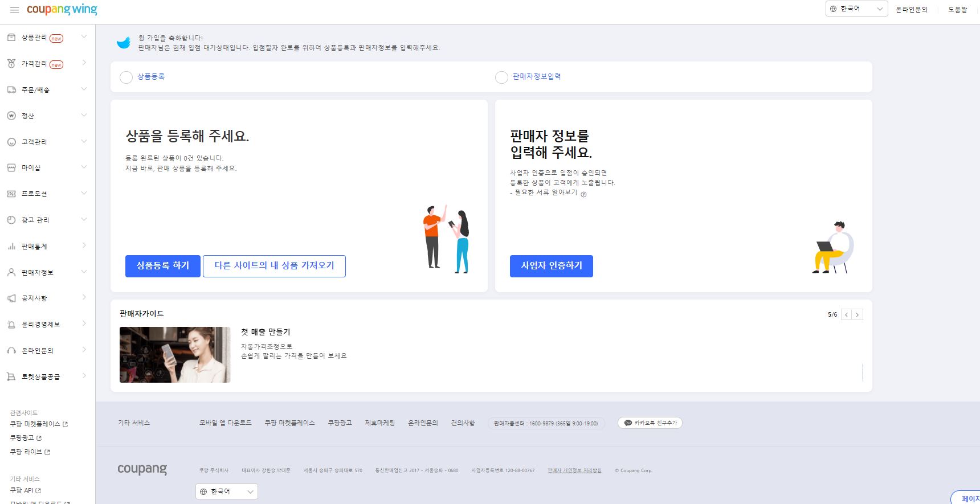Click the 주문/배송 truck icon
This screenshot has width=980, height=504.
pos(11,90)
